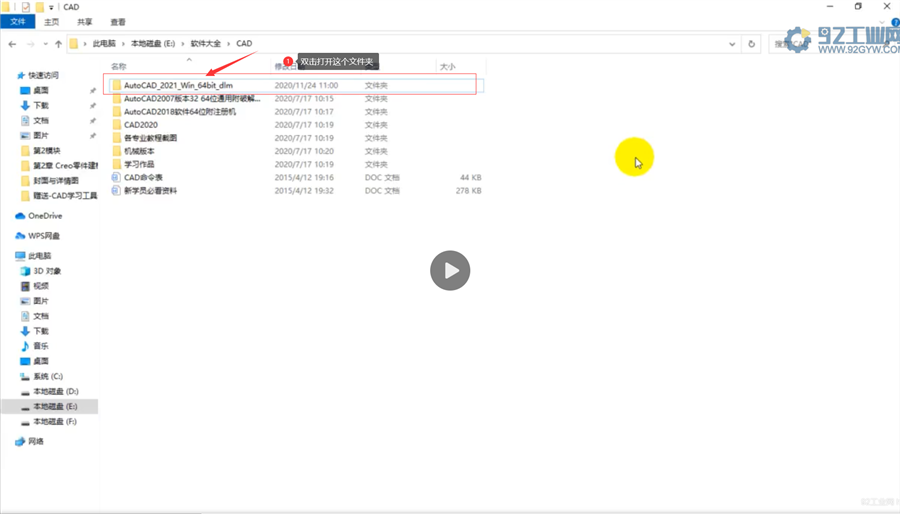Go up one folder level arrow
This screenshot has height=514, width=900.
[58, 44]
